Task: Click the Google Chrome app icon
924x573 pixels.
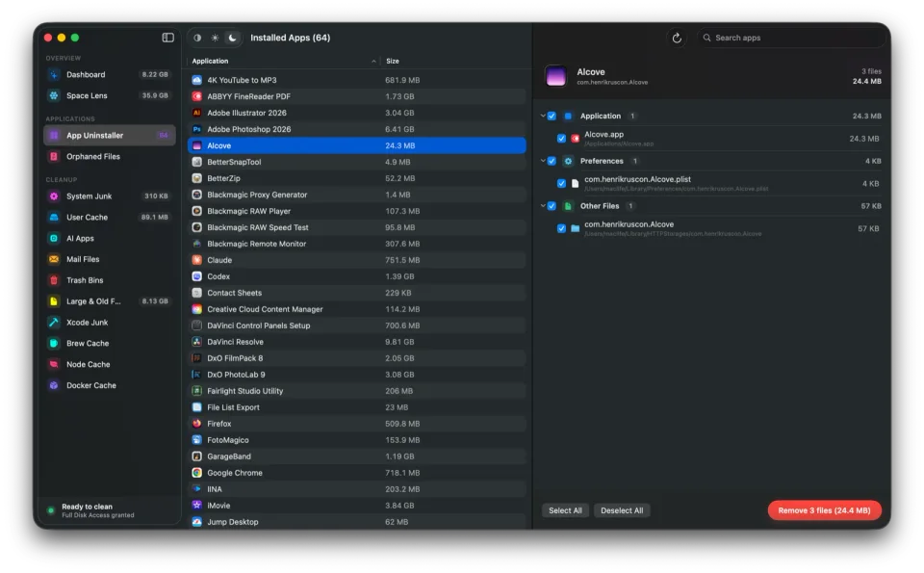Action: pyautogui.click(x=196, y=473)
